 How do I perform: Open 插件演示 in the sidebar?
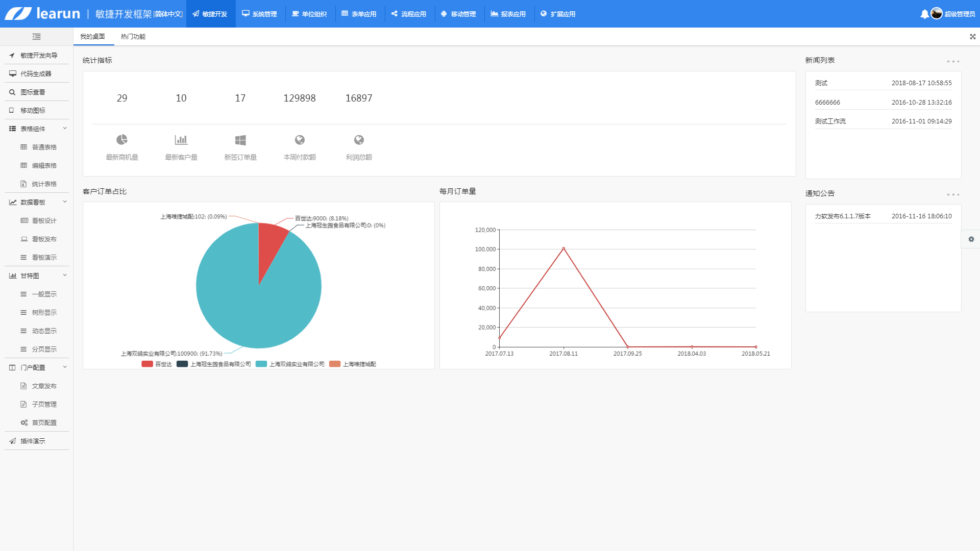point(37,441)
